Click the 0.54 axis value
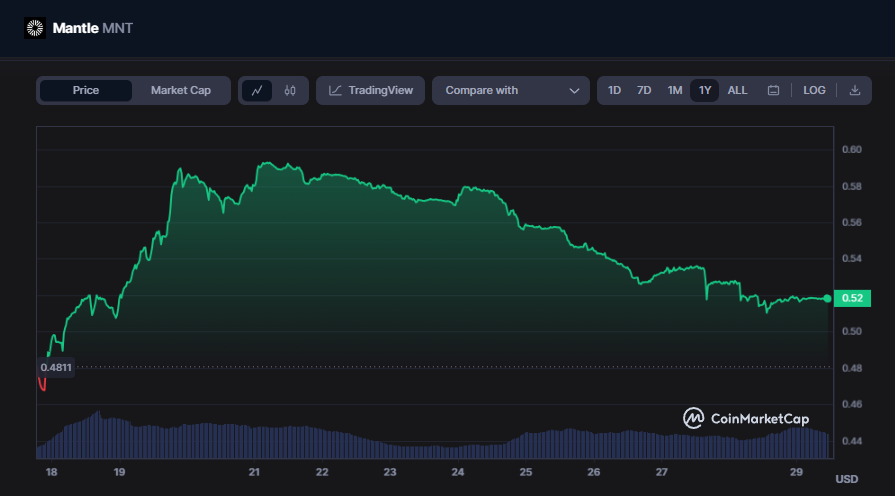Viewport: 895px width, 496px height. [852, 259]
